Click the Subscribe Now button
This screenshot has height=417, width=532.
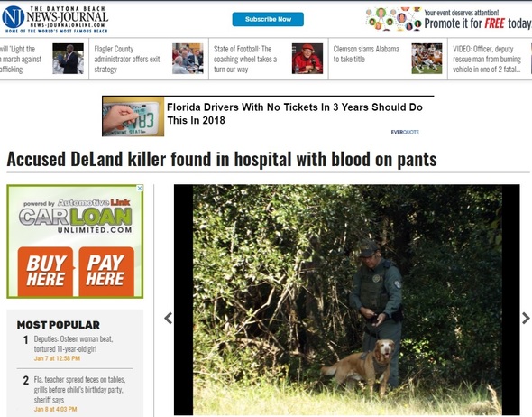coord(268,19)
